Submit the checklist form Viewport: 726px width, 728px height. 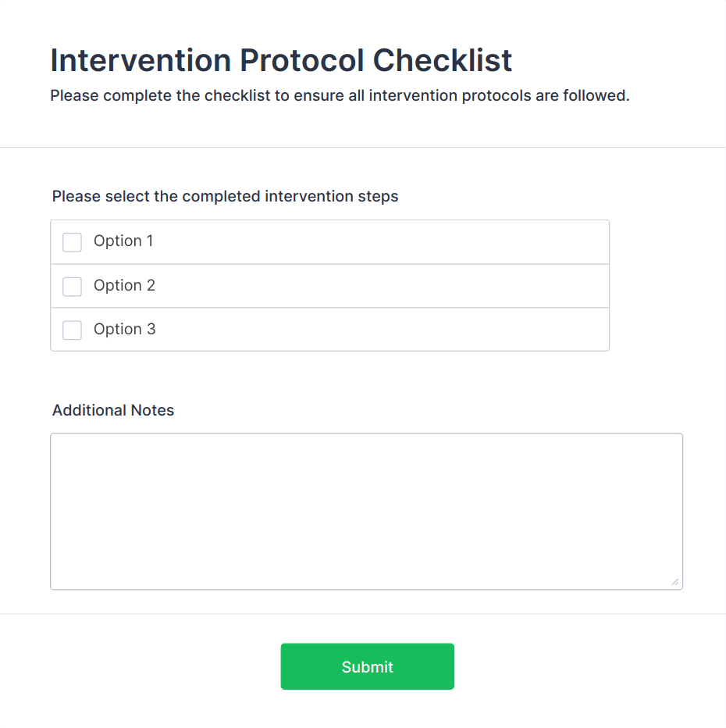point(368,666)
